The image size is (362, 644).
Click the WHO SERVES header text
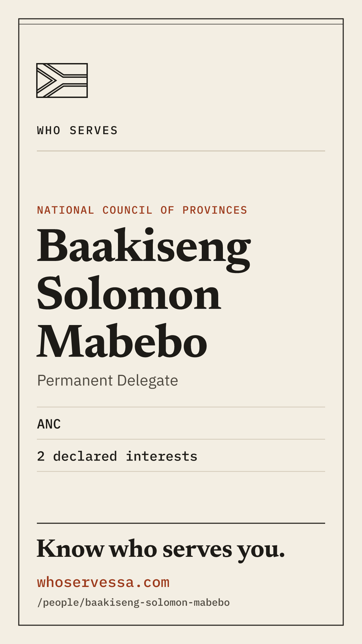(x=77, y=130)
